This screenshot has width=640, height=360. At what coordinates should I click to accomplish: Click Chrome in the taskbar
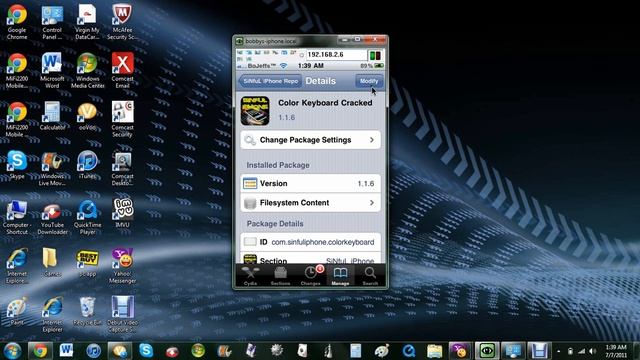[x=40, y=351]
